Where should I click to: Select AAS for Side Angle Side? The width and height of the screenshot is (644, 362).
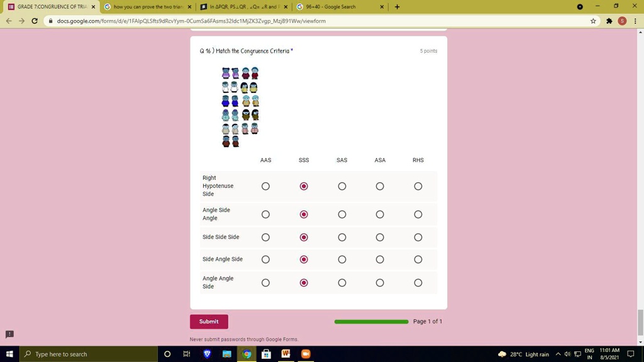(266, 260)
